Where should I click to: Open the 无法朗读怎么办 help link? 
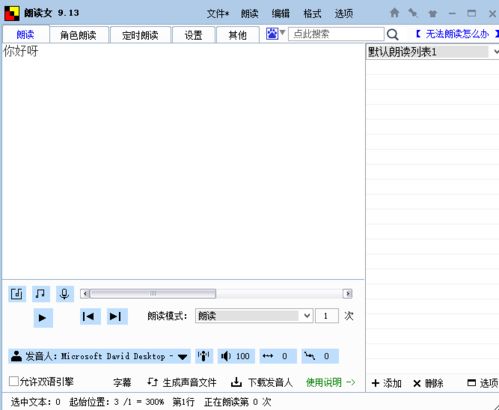point(457,34)
